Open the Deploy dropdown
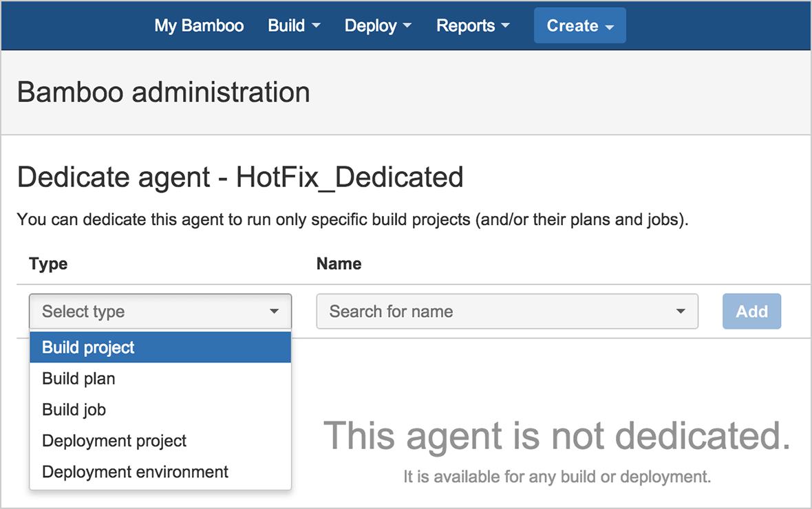 click(x=378, y=25)
